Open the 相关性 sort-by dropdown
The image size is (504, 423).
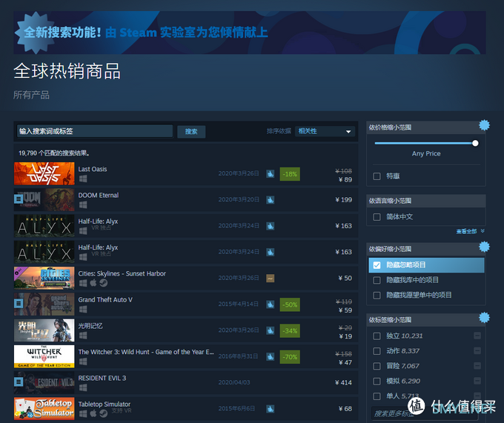(x=325, y=131)
